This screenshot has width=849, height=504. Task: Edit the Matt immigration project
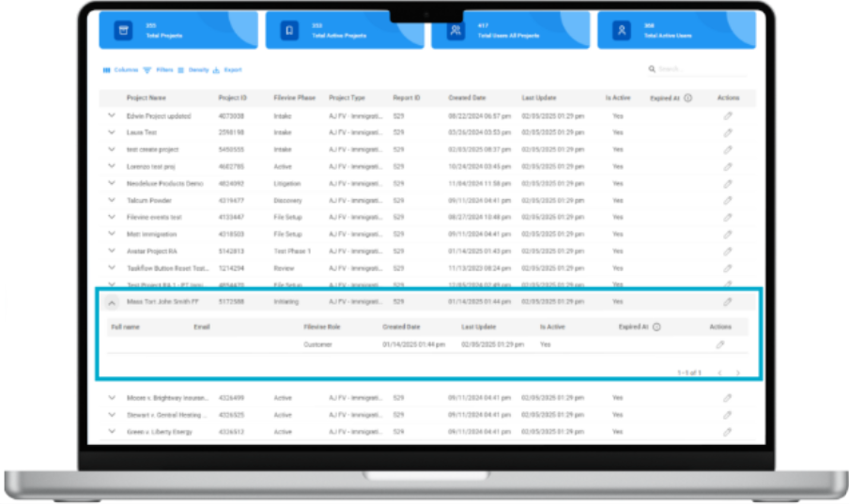click(x=728, y=235)
